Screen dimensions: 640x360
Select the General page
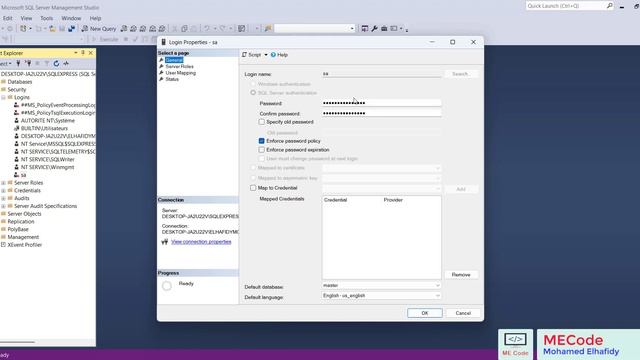pos(174,60)
